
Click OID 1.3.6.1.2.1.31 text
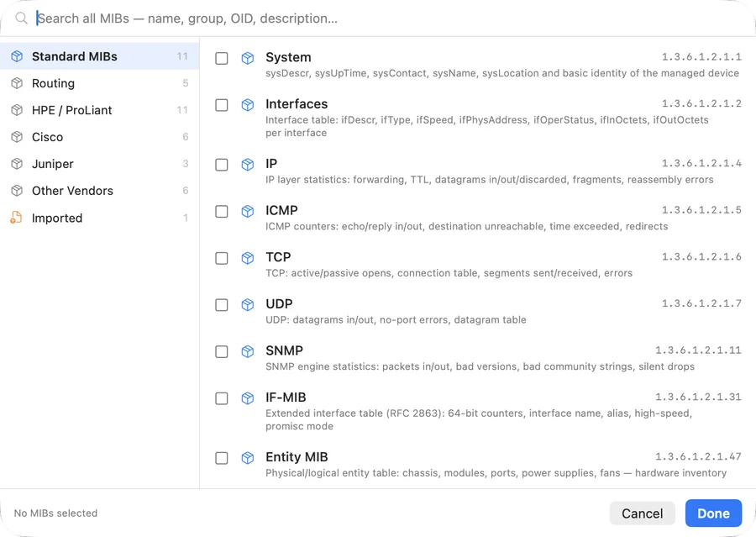pos(698,397)
